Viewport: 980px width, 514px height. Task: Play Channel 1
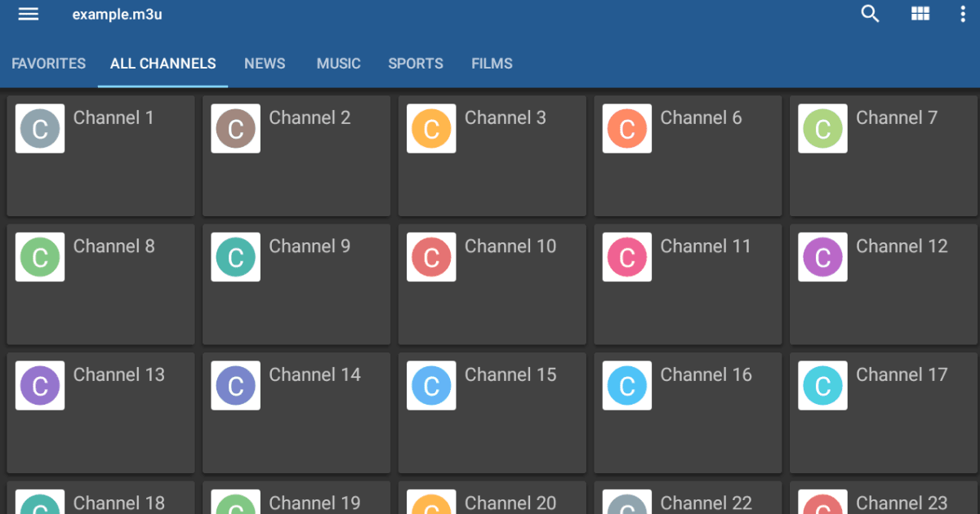click(x=100, y=156)
